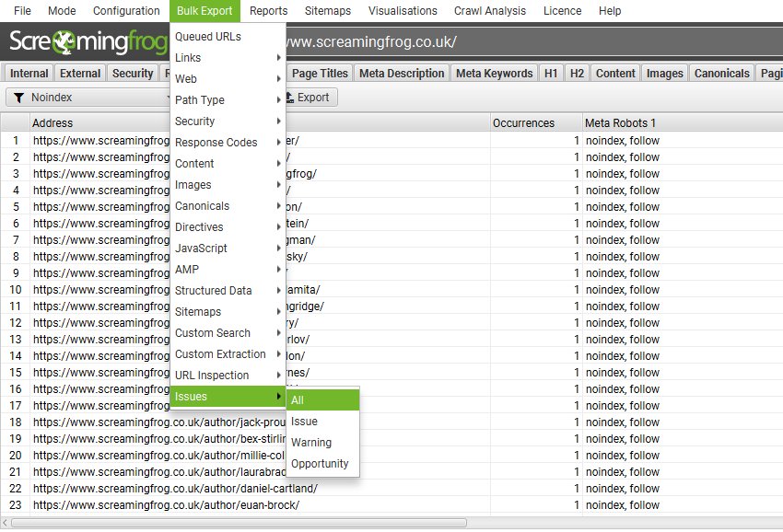Expand the Directives submenu
This screenshot has width=783, height=532.
pos(228,227)
